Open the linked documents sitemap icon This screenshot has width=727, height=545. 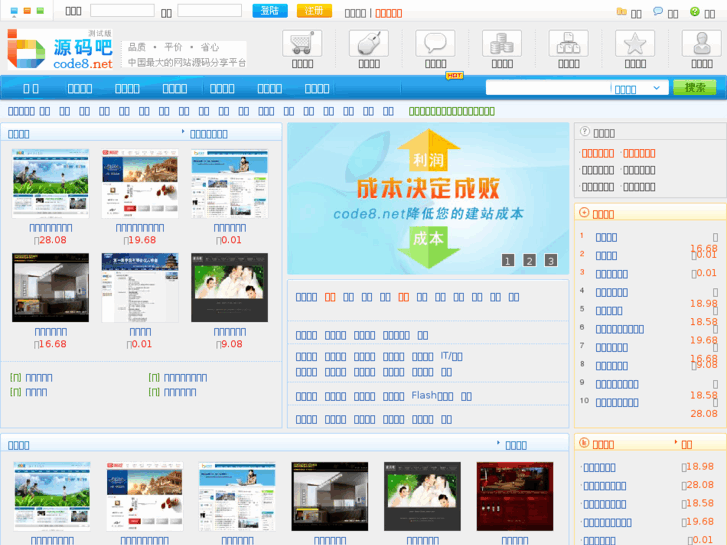coord(568,44)
